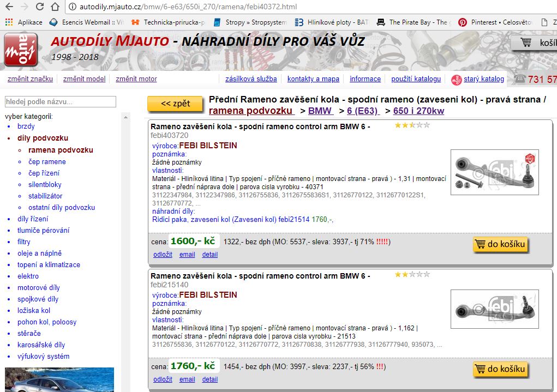Screen dimensions: 557x392
Task: Open použití katalogu menu link
Action: pyautogui.click(x=416, y=79)
